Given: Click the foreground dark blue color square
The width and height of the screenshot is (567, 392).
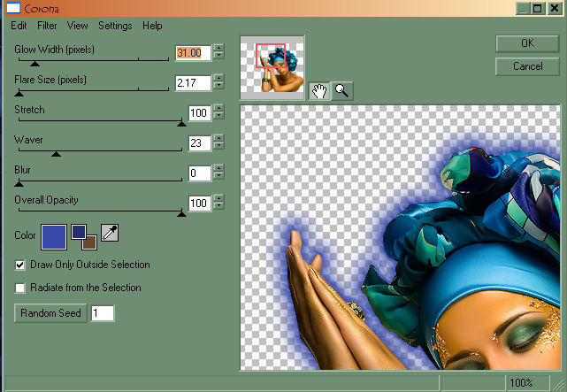Looking at the screenshot, I should (x=79, y=232).
